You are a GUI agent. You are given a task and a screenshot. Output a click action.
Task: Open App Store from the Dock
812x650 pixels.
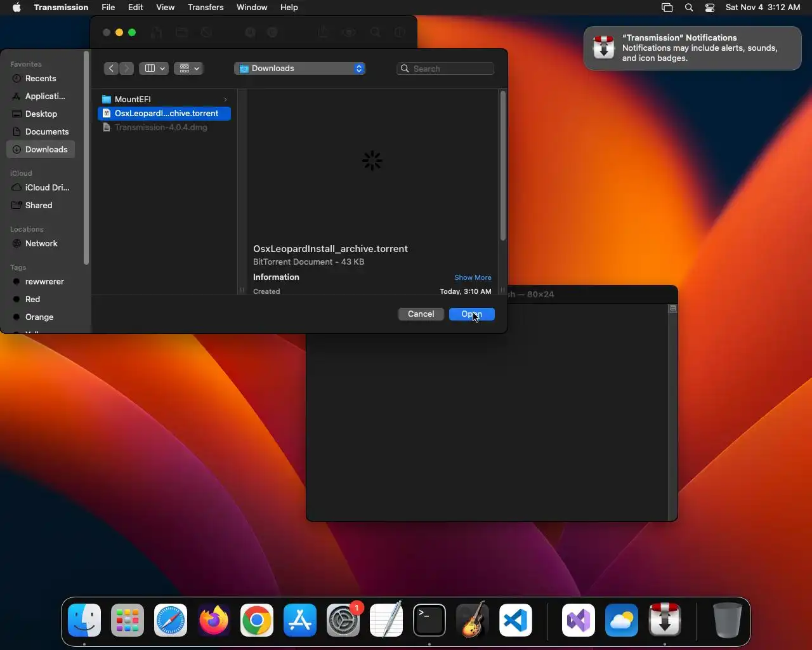[300, 620]
